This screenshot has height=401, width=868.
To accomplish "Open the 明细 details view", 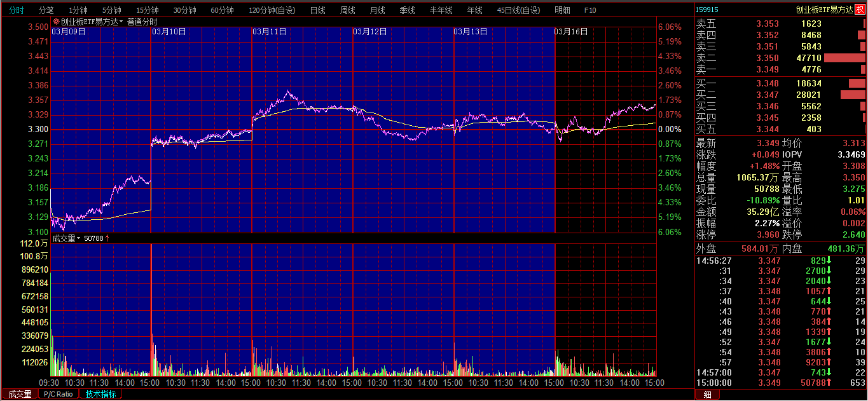I will [562, 10].
